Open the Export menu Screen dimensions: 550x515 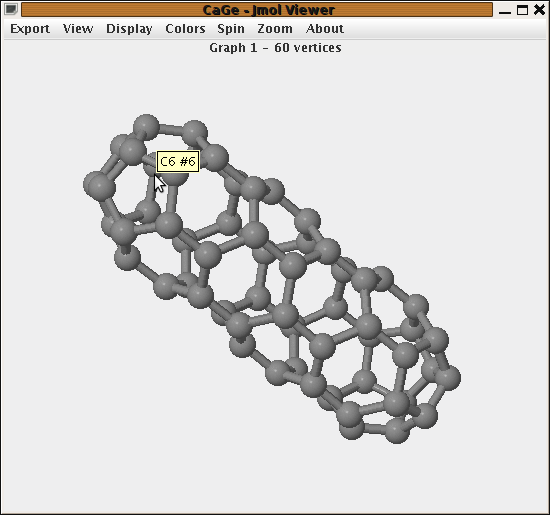(30, 29)
